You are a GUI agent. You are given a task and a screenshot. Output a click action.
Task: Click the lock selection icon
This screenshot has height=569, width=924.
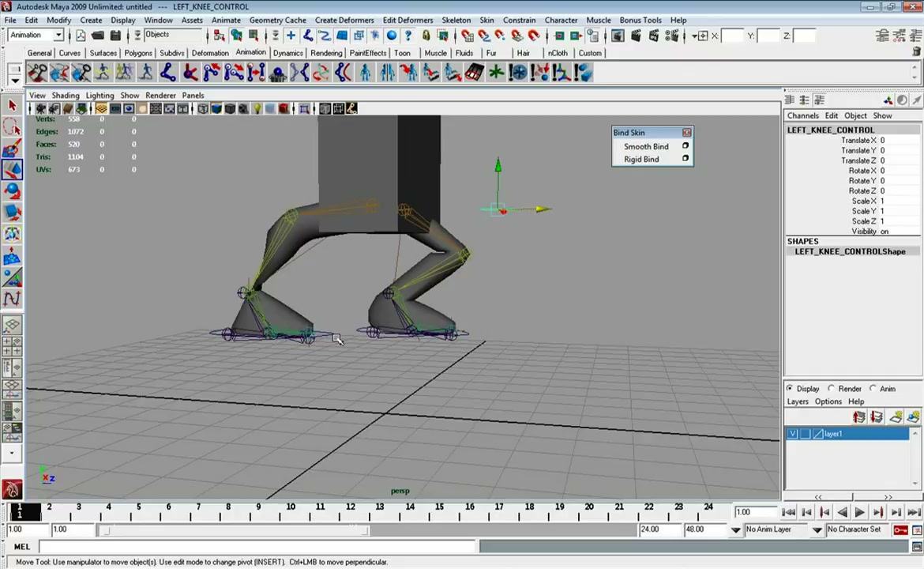pos(426,36)
